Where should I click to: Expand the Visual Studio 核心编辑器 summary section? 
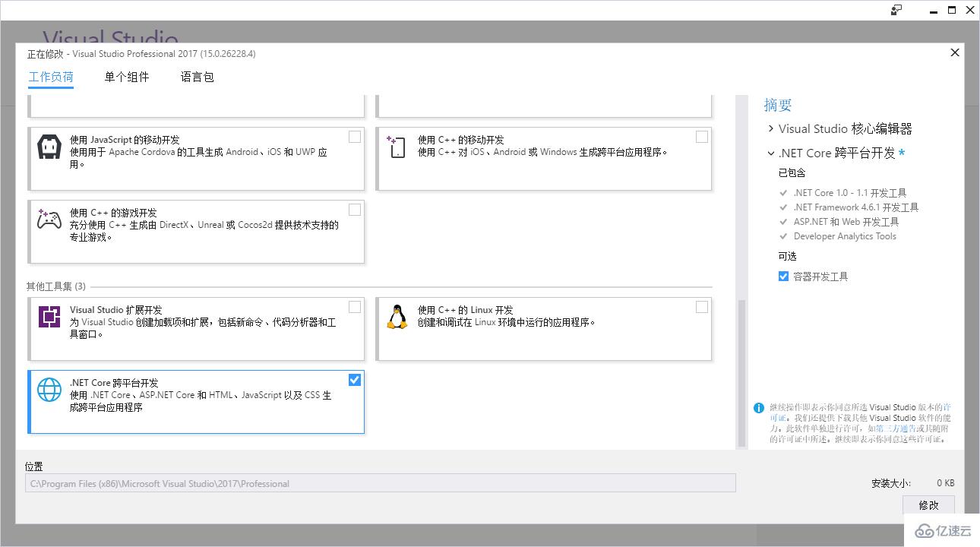coord(771,129)
